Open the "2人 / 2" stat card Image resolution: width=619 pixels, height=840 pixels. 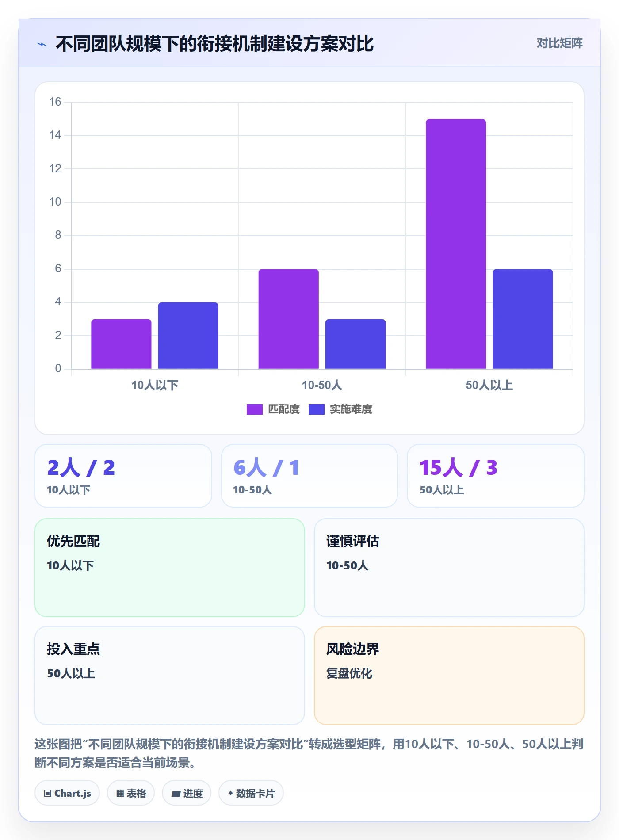(x=123, y=476)
